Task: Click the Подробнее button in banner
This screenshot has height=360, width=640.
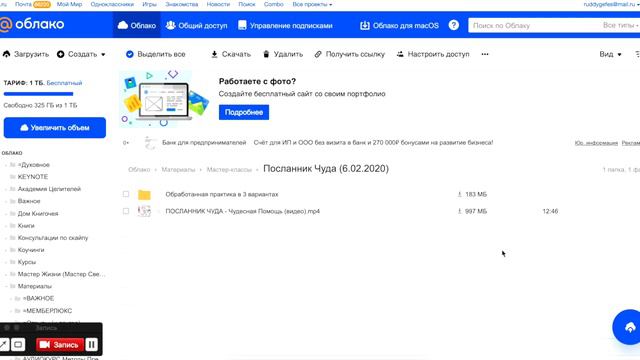Action: click(x=244, y=112)
